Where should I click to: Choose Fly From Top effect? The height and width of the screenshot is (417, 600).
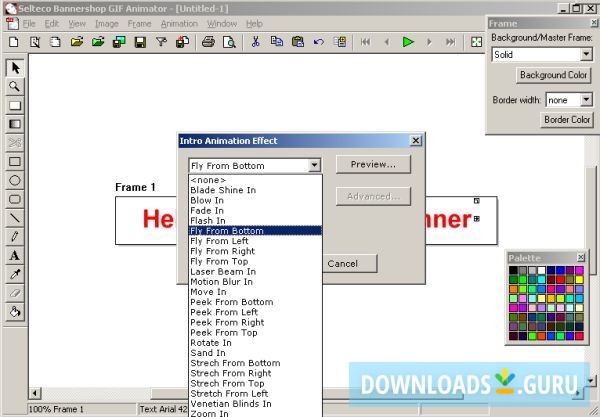click(255, 261)
